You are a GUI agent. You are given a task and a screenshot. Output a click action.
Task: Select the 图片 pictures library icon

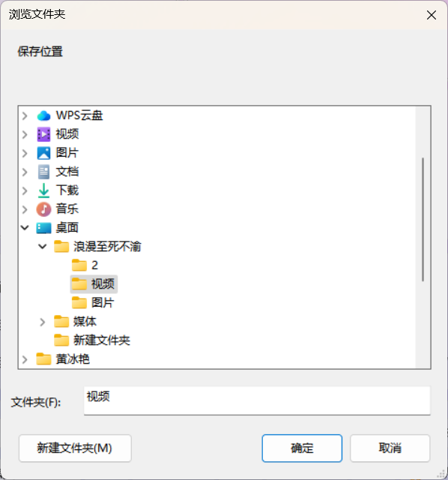click(x=43, y=153)
